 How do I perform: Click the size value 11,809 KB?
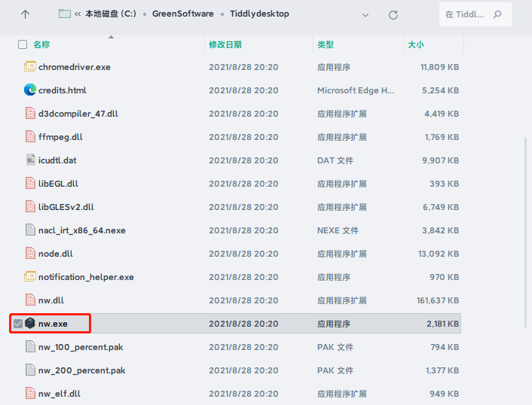point(440,67)
